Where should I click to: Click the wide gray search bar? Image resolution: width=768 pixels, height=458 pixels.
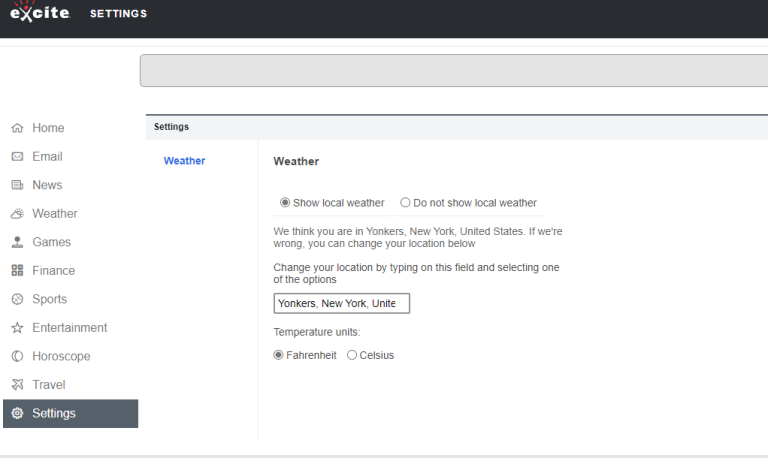click(x=454, y=71)
